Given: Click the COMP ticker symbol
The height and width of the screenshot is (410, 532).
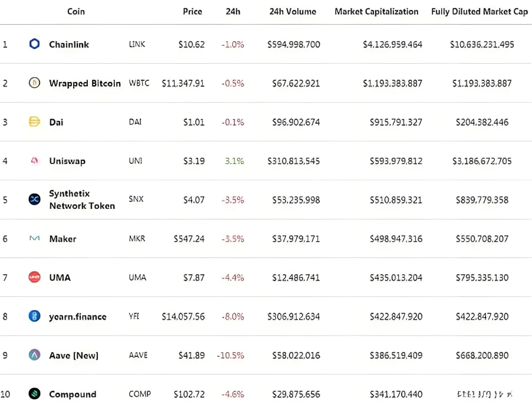Looking at the screenshot, I should 140,394.
